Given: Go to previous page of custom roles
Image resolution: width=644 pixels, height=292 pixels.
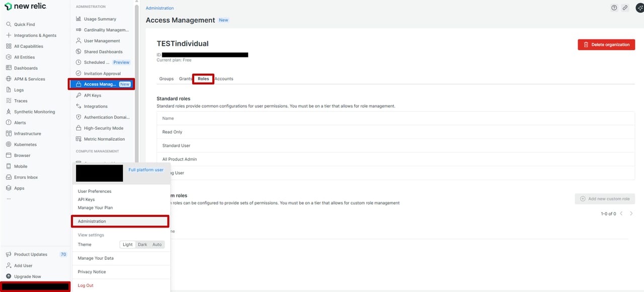Looking at the screenshot, I should (621, 214).
